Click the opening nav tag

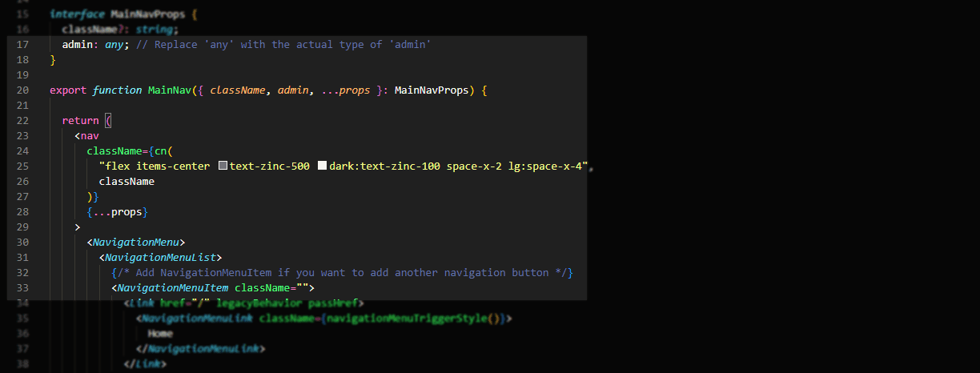coord(90,136)
